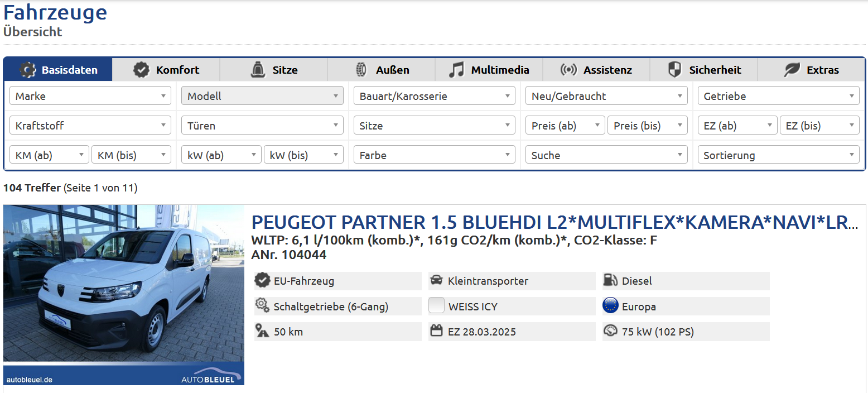This screenshot has width=868, height=393.
Task: Open the Neu/Gebraucht dropdown
Action: [x=606, y=96]
